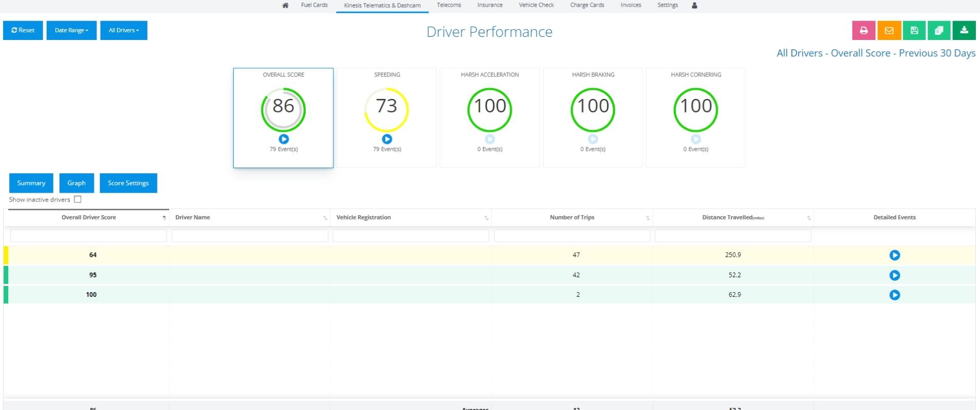Viewport: 980px width, 410px height.
Task: Open Settings menu item
Action: pos(668,5)
